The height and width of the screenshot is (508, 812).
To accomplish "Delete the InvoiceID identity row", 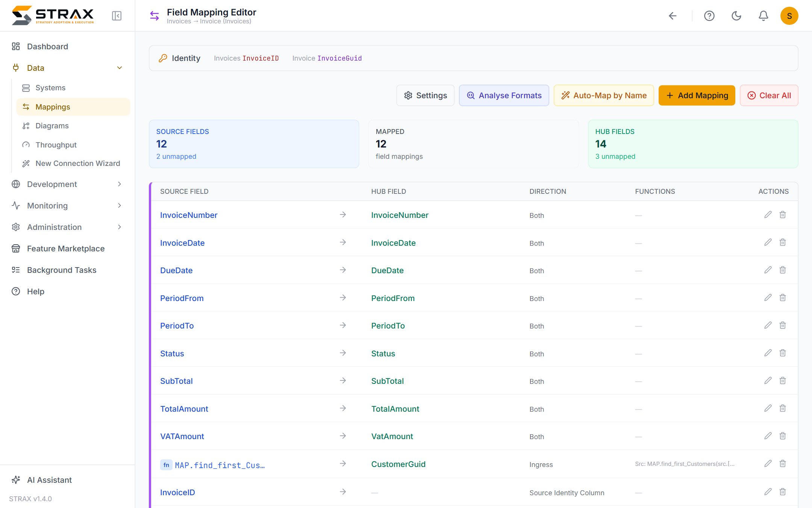I will 783,492.
